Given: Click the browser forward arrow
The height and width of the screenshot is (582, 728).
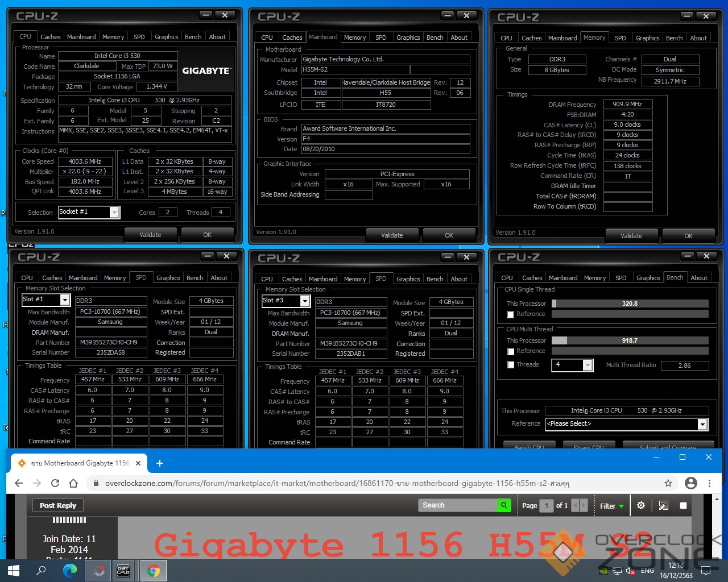Looking at the screenshot, I should [x=37, y=483].
